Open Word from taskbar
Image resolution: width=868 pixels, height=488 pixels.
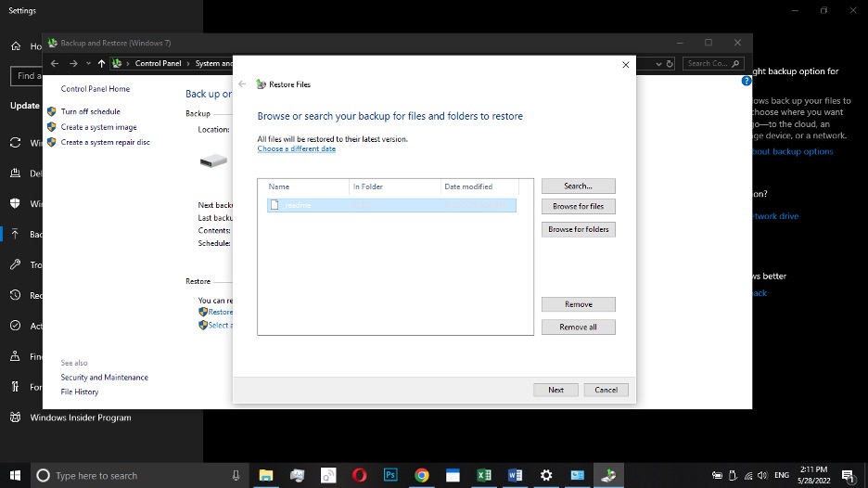coord(515,475)
